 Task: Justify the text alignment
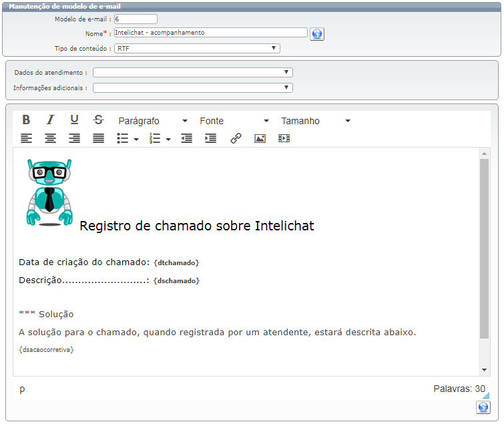point(98,138)
